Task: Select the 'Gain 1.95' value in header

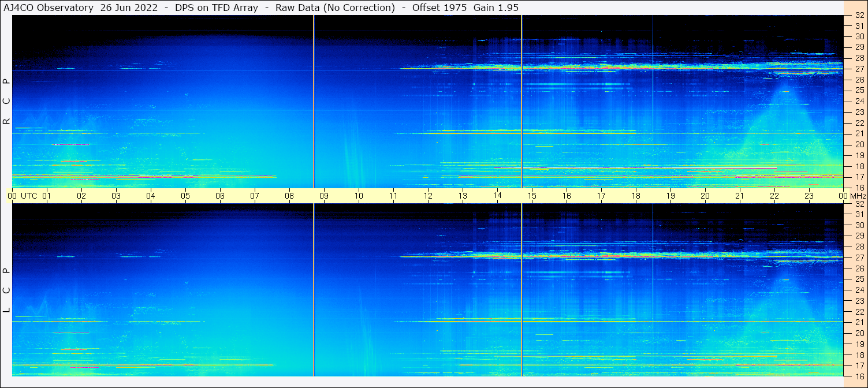Action: point(496,8)
